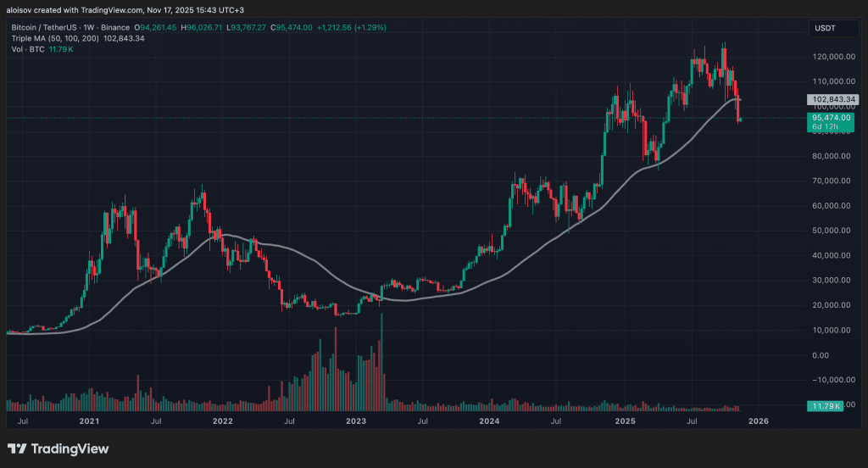The height and width of the screenshot is (468, 868).
Task: Select the Triple MA (50, 100, 200) legend
Action: tap(55, 38)
